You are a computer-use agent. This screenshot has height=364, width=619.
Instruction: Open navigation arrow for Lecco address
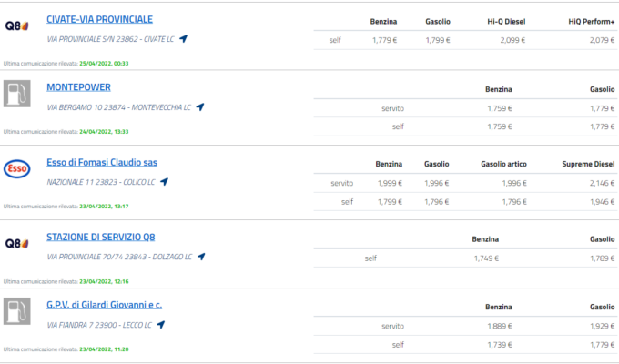click(x=160, y=324)
